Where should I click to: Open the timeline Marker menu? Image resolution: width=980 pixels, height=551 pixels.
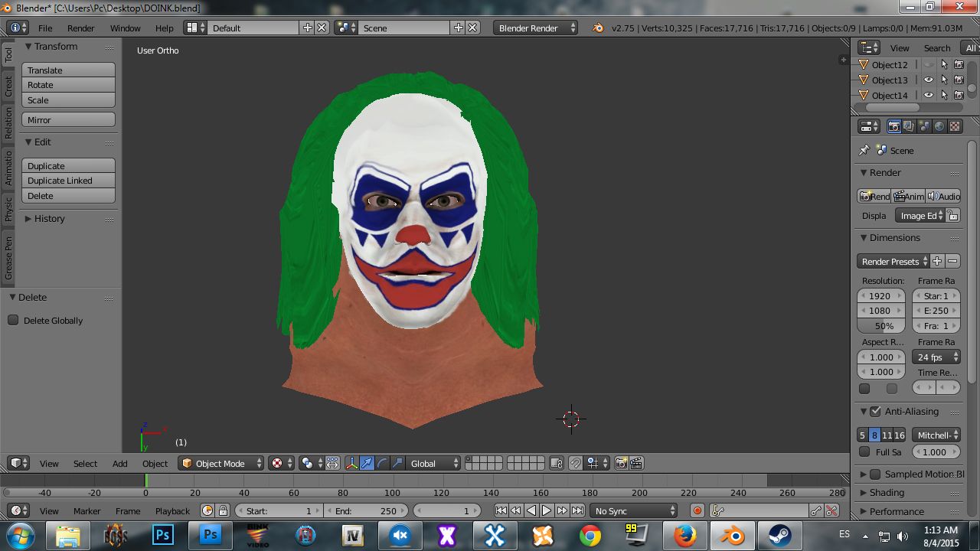point(87,510)
